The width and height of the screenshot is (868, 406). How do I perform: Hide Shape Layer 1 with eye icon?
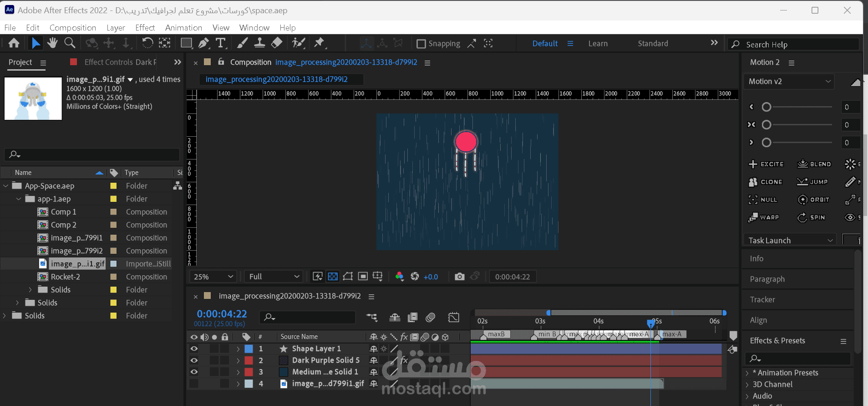point(194,349)
